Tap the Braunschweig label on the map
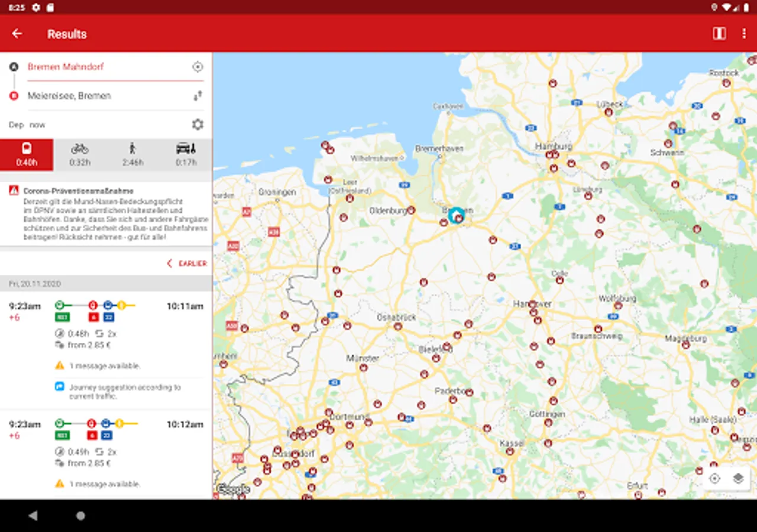The image size is (757, 532). [x=597, y=336]
